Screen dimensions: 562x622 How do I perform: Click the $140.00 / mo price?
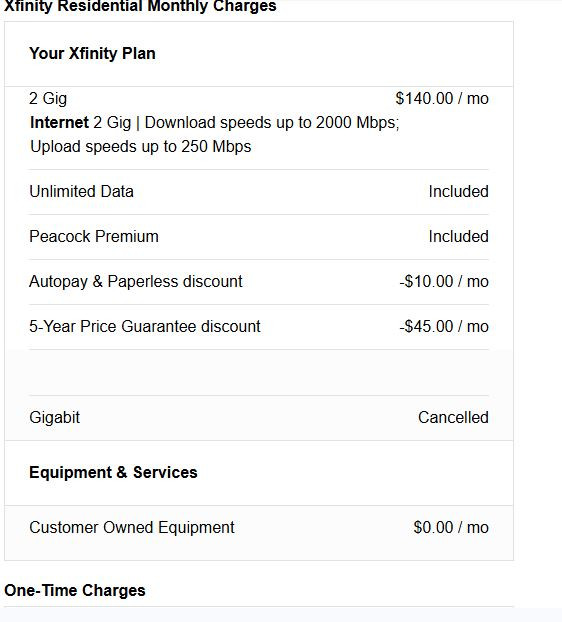442,98
